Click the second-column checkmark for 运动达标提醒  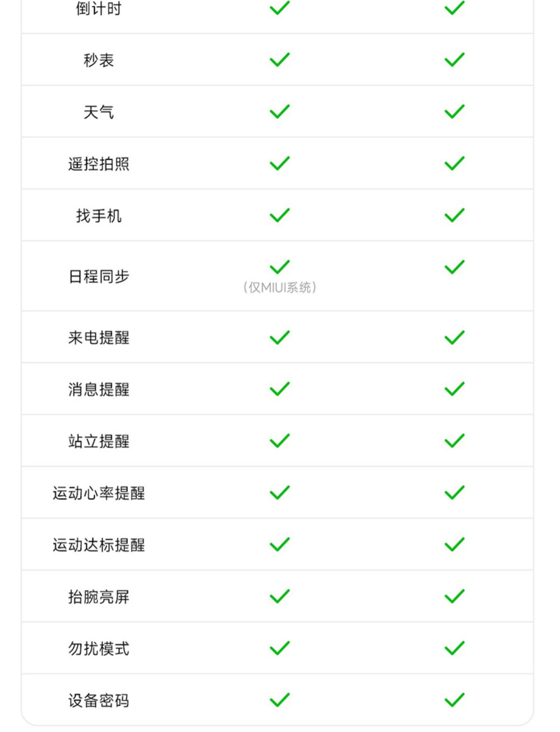point(454,545)
